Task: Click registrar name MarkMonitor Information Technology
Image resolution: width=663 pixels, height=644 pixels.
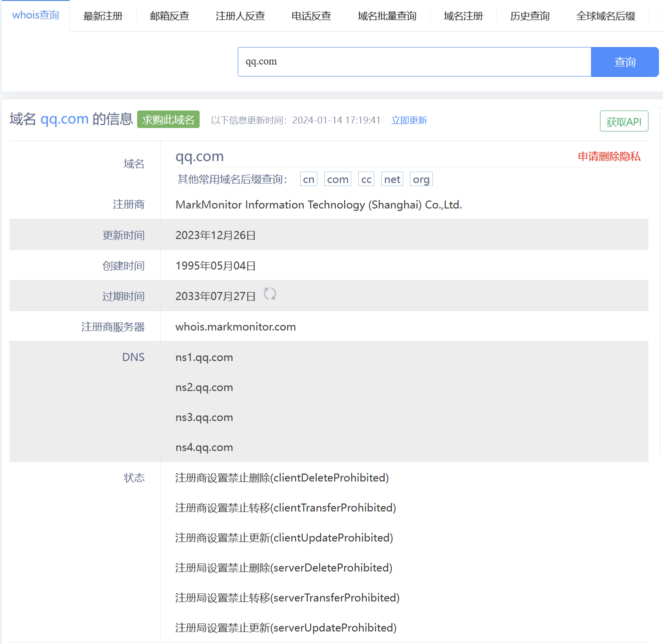Action: pyautogui.click(x=319, y=205)
